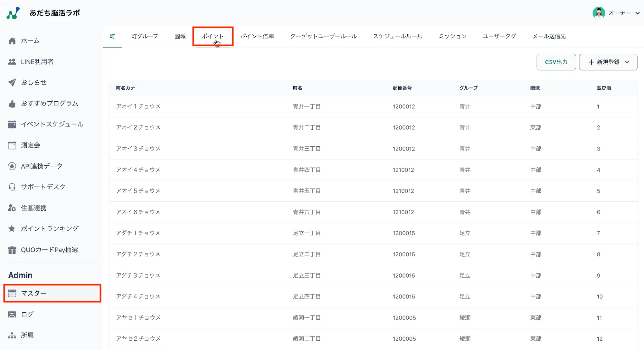Select the QUOカードPay抽選 gift icon
This screenshot has height=349, width=644.
click(12, 250)
